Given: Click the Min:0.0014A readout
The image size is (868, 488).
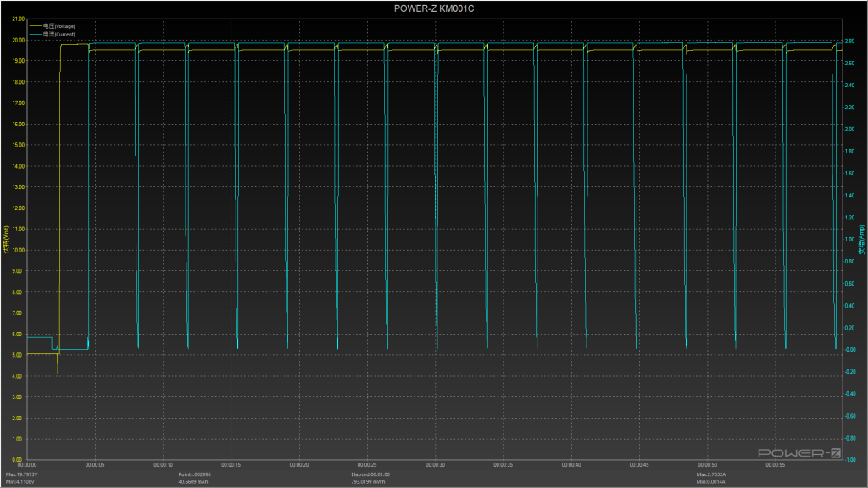Looking at the screenshot, I should tap(711, 482).
